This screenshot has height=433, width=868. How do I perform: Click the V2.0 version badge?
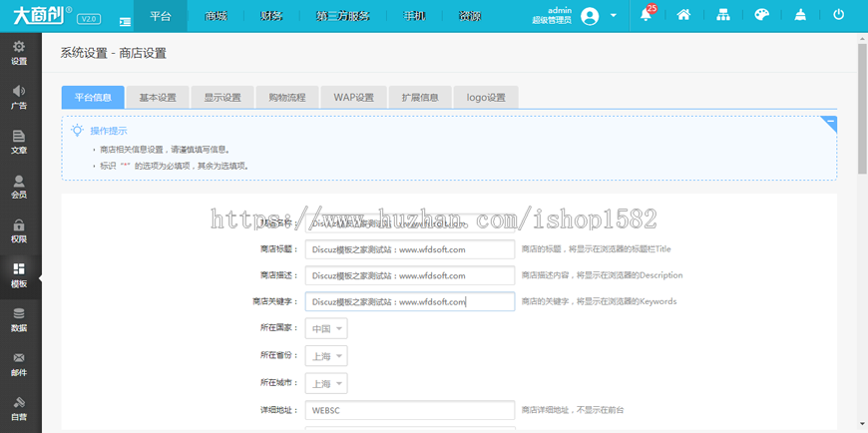tap(89, 18)
